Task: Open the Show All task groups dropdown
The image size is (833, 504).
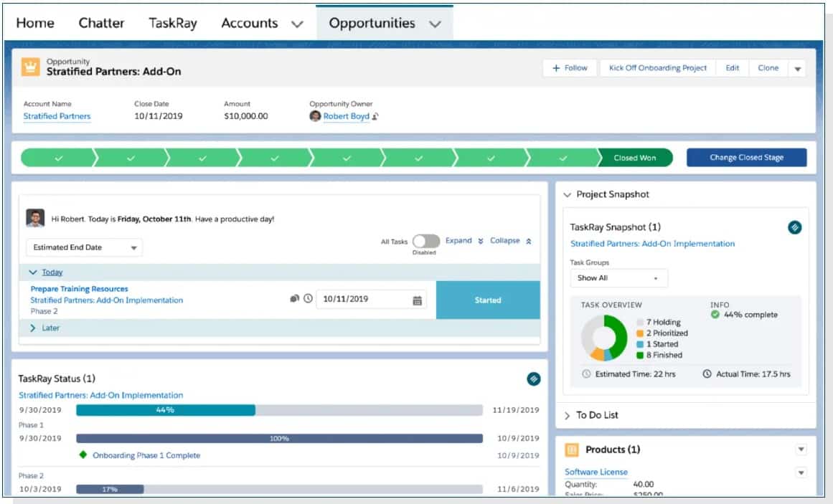Action: 619,277
